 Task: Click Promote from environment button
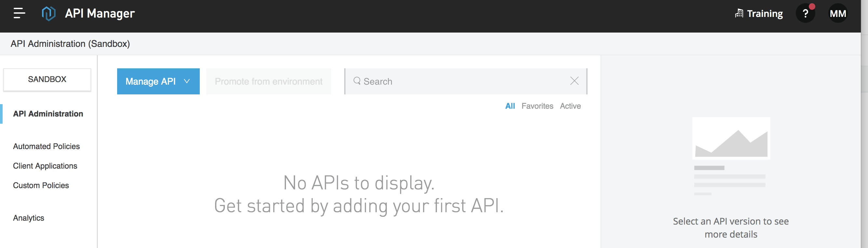click(268, 82)
